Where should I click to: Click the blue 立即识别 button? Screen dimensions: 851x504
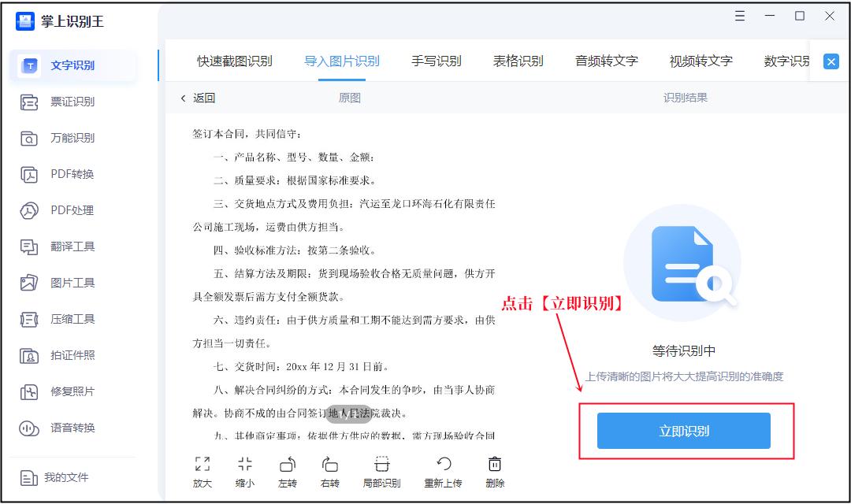click(683, 431)
